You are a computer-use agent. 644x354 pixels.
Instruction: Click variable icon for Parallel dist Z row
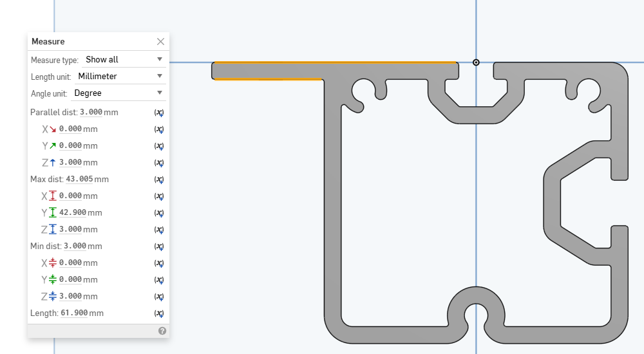[x=159, y=162]
